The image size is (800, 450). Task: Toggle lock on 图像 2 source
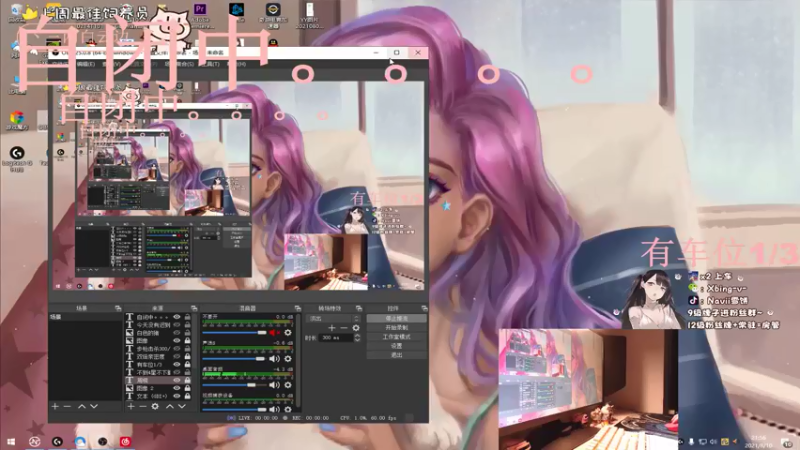point(187,388)
